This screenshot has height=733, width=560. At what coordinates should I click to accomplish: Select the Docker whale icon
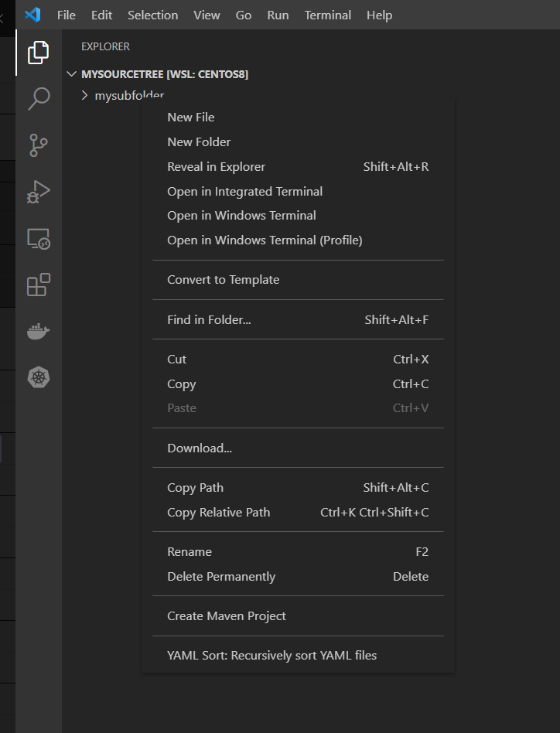(38, 331)
